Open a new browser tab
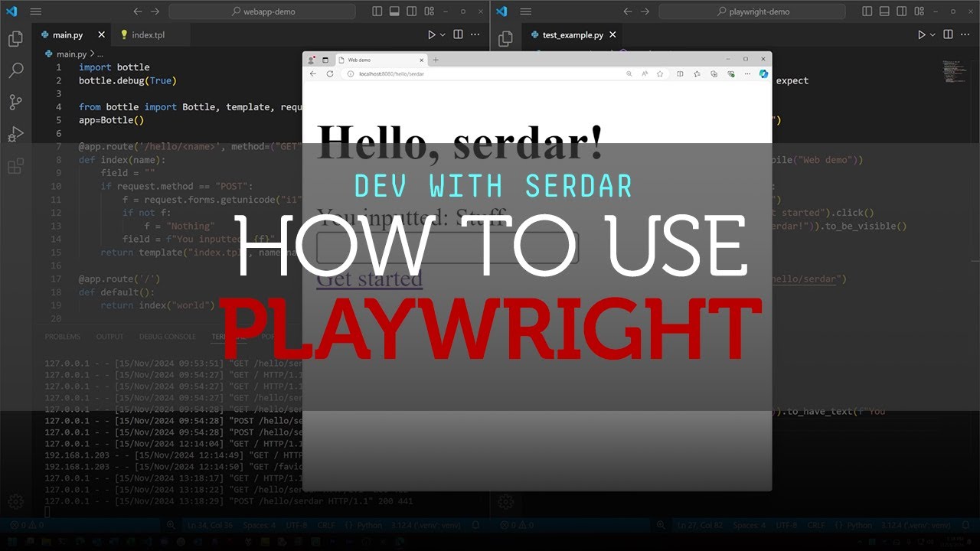This screenshot has width=980, height=551. [436, 60]
